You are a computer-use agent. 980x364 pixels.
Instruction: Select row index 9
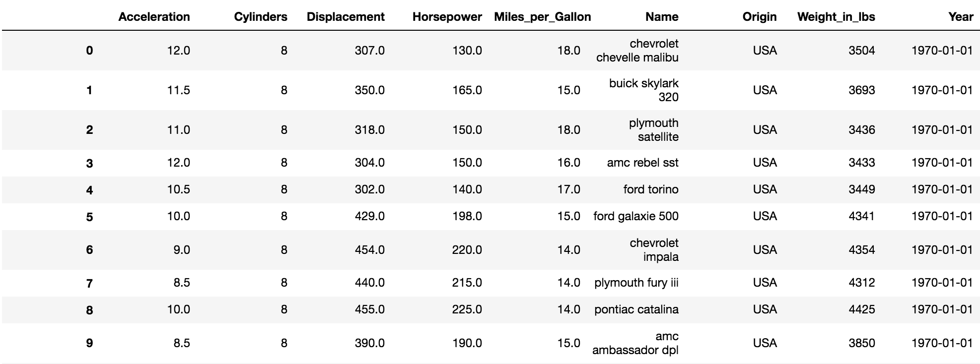tap(89, 343)
